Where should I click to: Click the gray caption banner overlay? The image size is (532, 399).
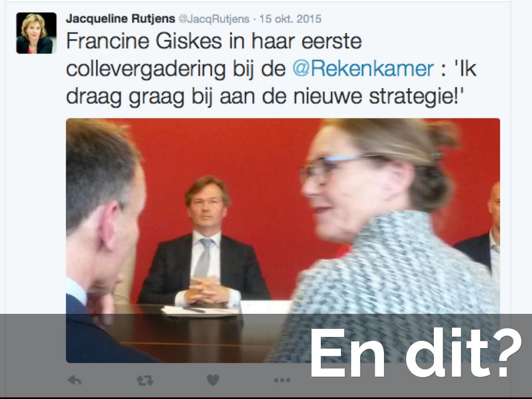tap(266, 355)
